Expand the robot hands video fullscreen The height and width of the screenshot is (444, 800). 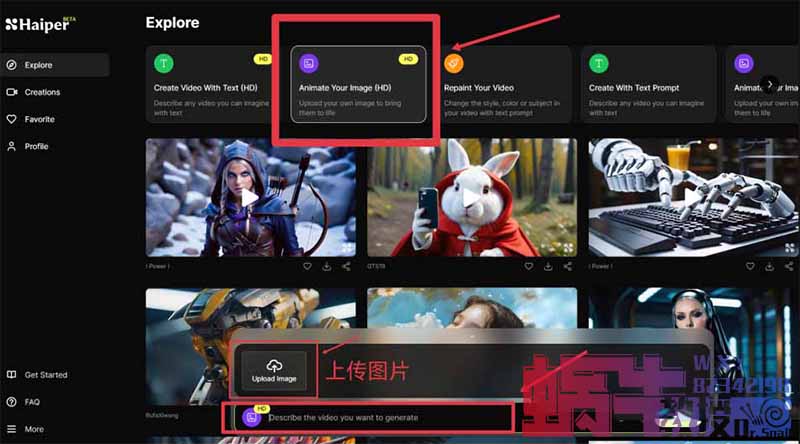coord(789,247)
